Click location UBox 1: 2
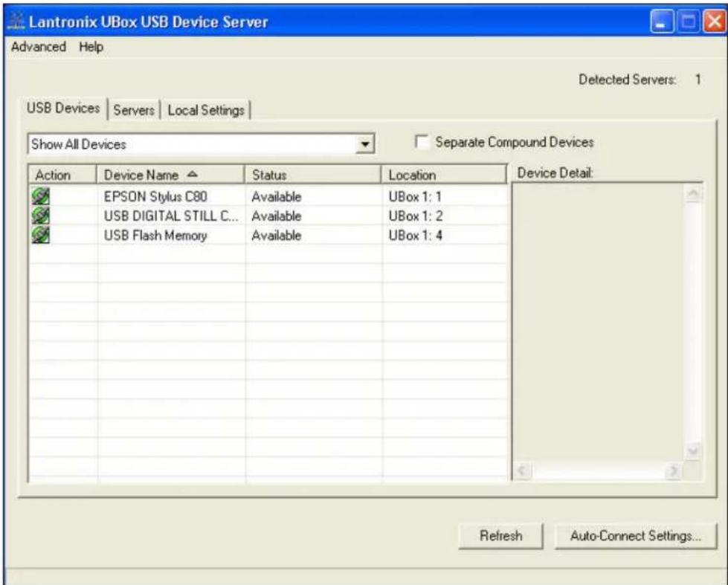Viewport: 728px width, 585px height. 416,216
